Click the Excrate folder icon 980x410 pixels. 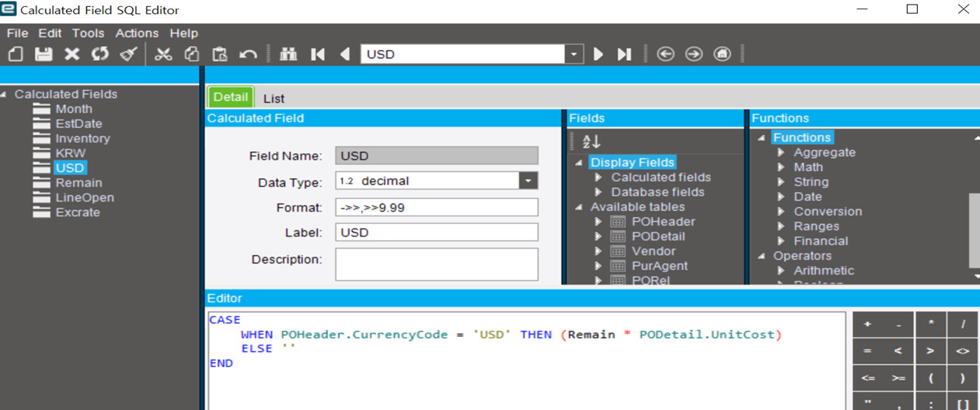42,212
